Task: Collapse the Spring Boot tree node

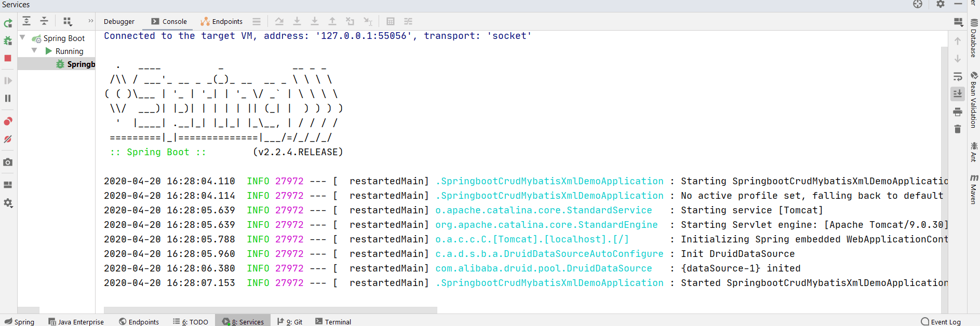Action: click(23, 38)
